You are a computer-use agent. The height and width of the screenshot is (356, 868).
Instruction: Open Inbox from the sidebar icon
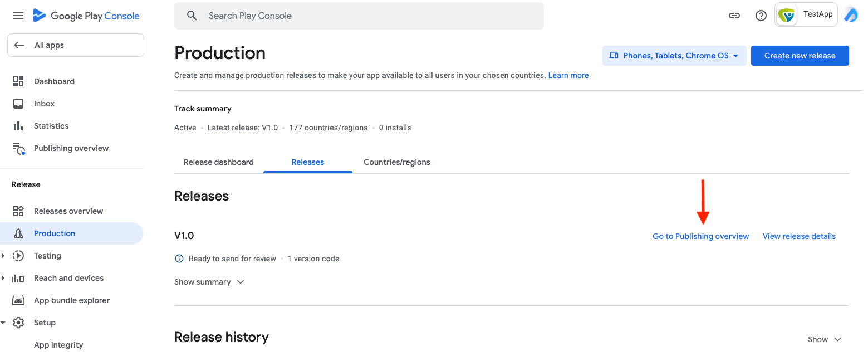(x=18, y=104)
